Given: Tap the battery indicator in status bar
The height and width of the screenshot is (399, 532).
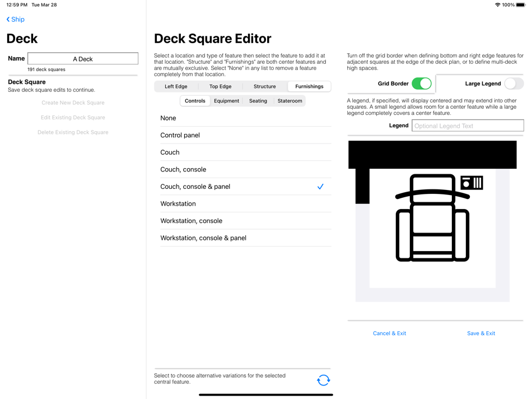Looking at the screenshot, I should [520, 4].
